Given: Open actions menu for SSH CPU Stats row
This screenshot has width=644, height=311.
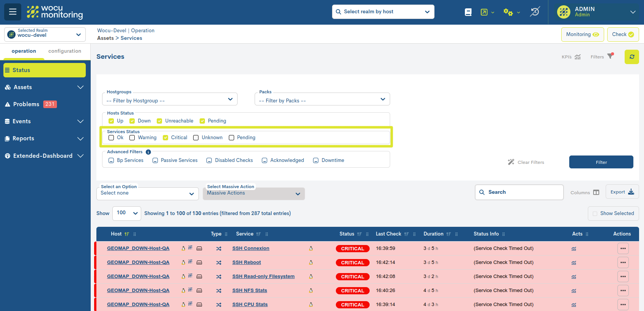Looking at the screenshot, I should coord(623,305).
